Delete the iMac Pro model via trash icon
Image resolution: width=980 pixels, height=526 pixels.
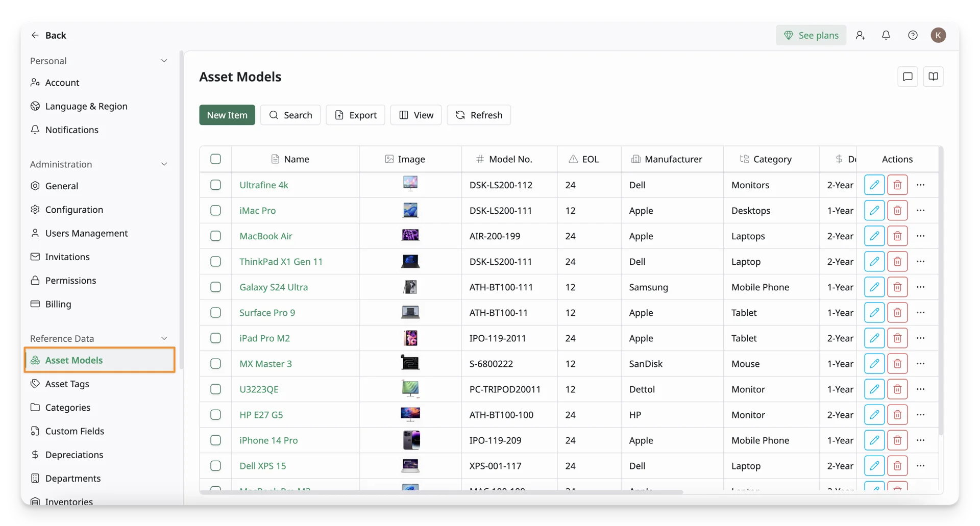(897, 210)
